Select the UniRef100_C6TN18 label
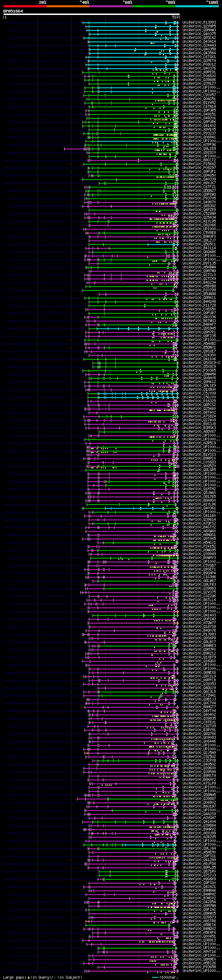Viewport: 222px width, 980px height. pos(199,106)
